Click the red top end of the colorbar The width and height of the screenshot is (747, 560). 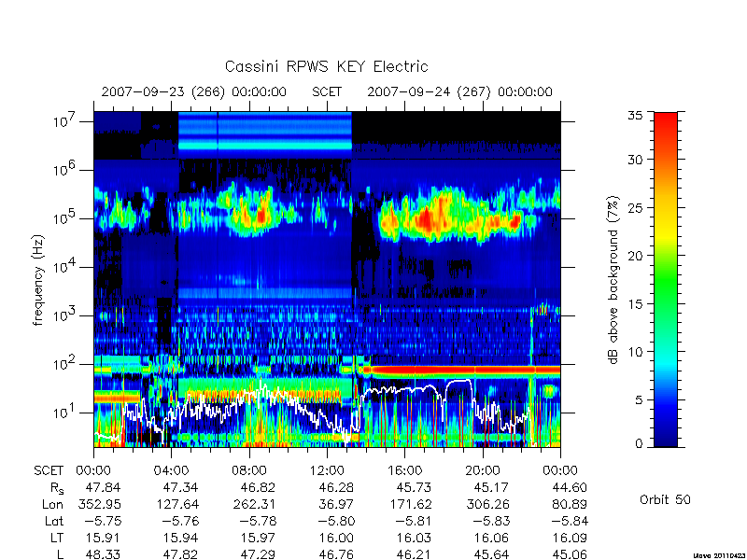tap(666, 119)
